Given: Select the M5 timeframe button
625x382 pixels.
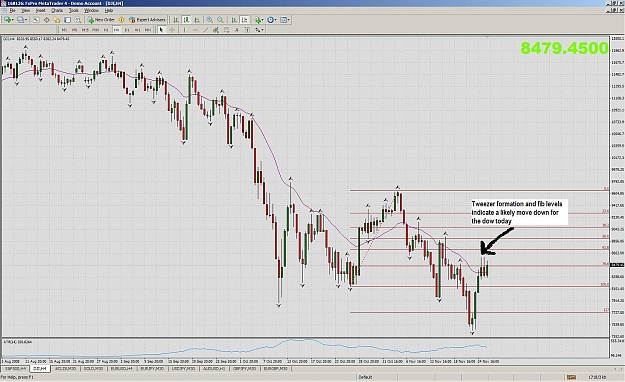Looking at the screenshot, I should (x=75, y=30).
